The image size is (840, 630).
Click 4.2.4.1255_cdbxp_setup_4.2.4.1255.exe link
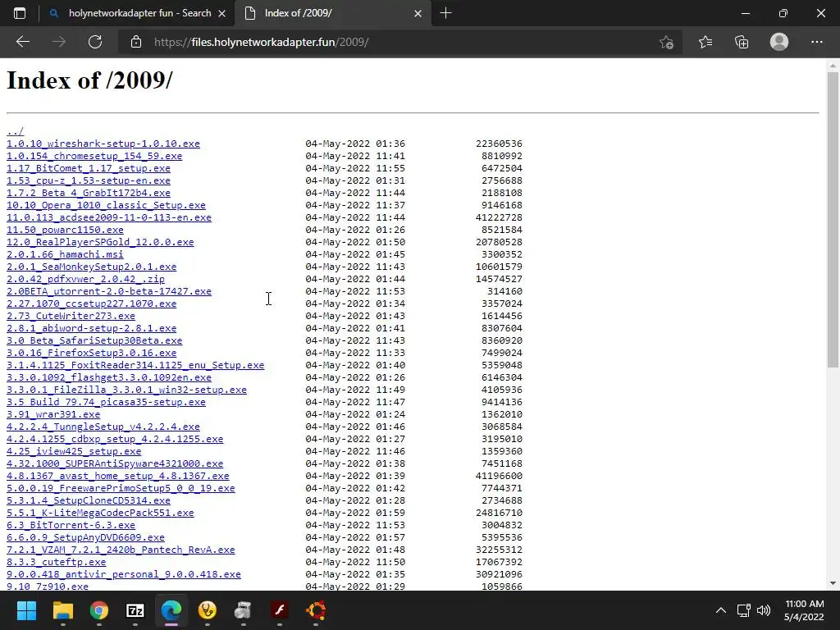tap(115, 440)
